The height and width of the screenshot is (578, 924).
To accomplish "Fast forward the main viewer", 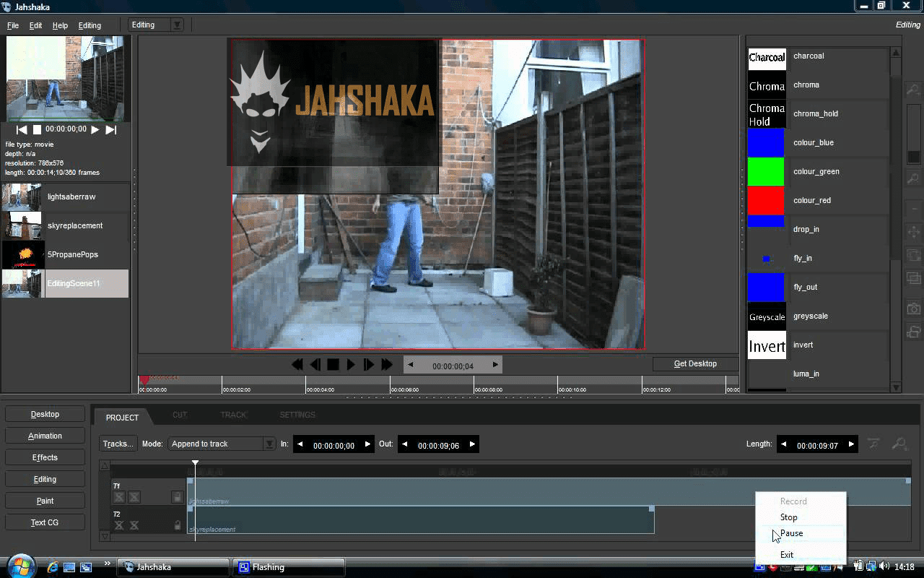I will tap(386, 365).
